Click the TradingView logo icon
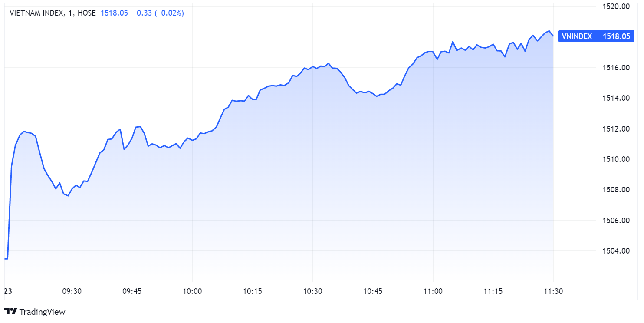This screenshot has width=644, height=323. (x=10, y=311)
